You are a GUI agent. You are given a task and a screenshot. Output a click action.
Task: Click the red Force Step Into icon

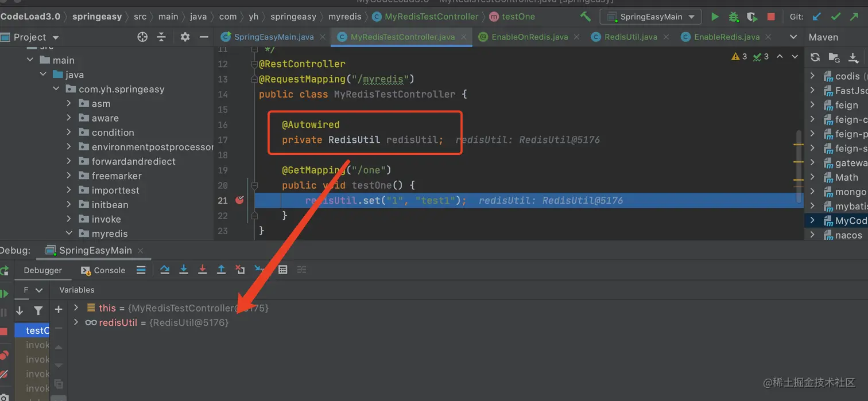(x=202, y=270)
